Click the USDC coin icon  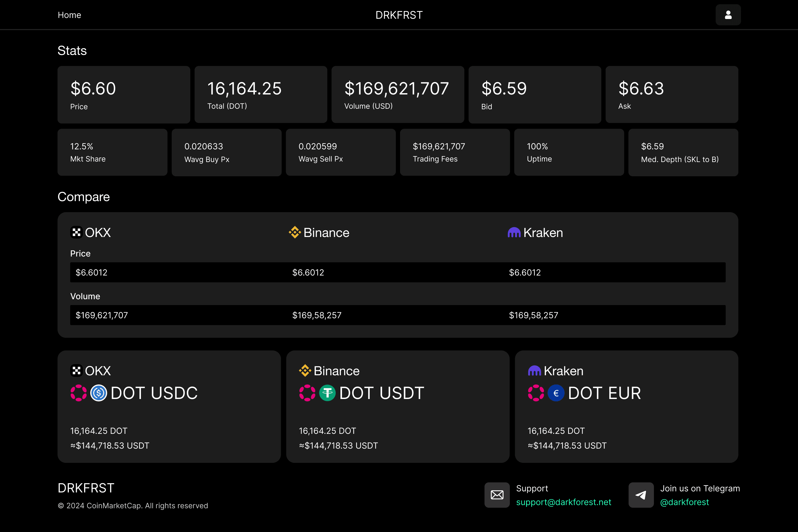[99, 393]
